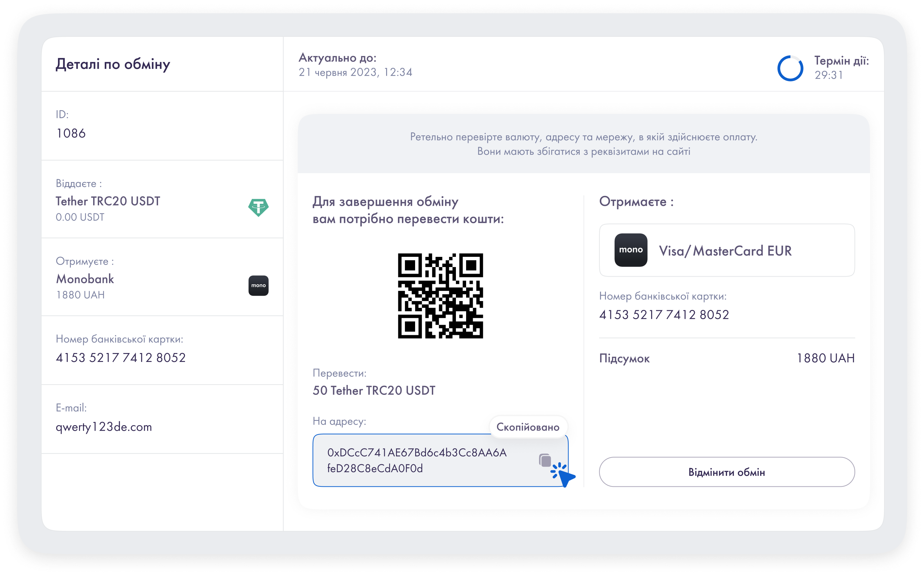
Task: Click the green Tether USDT logo
Action: click(x=258, y=207)
